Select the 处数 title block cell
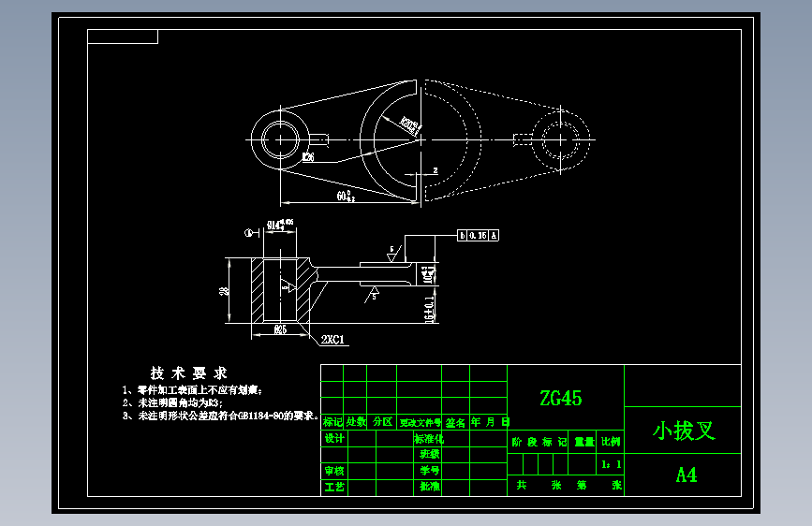This screenshot has width=812, height=526. (356, 422)
